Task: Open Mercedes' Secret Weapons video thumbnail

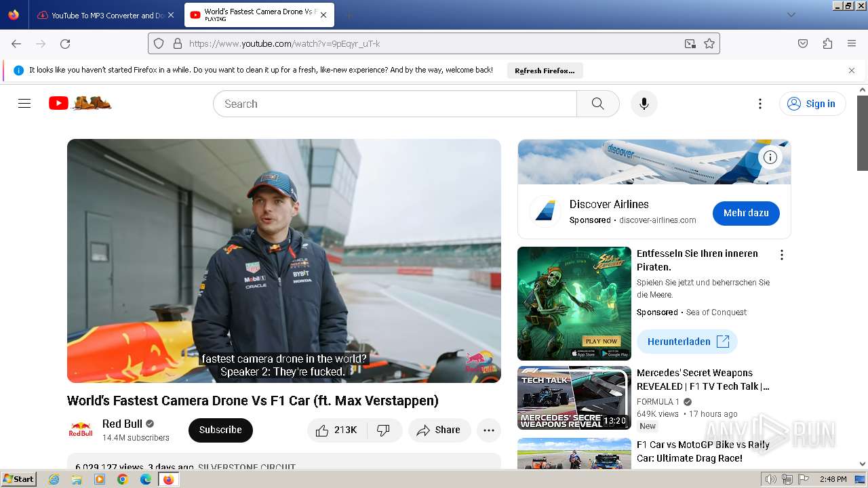Action: pyautogui.click(x=574, y=398)
